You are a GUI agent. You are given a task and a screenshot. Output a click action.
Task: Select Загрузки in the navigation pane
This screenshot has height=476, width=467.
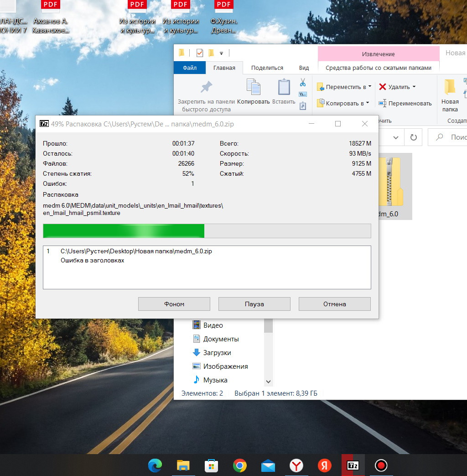(x=217, y=353)
